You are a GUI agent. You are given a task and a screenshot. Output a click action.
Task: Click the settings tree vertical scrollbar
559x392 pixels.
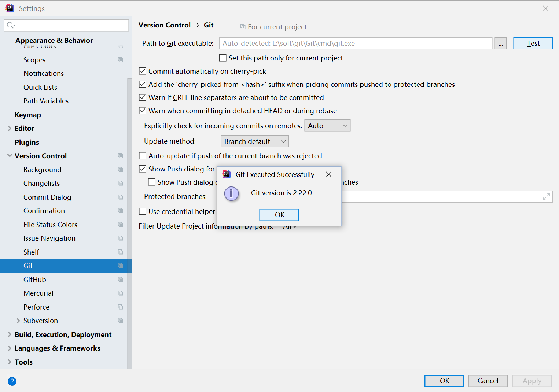coord(129,223)
